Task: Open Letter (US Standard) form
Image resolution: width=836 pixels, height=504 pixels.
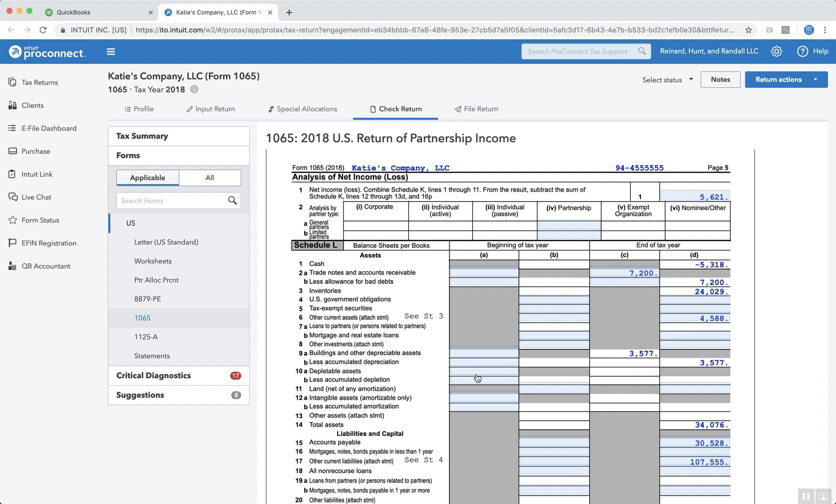Action: point(166,242)
